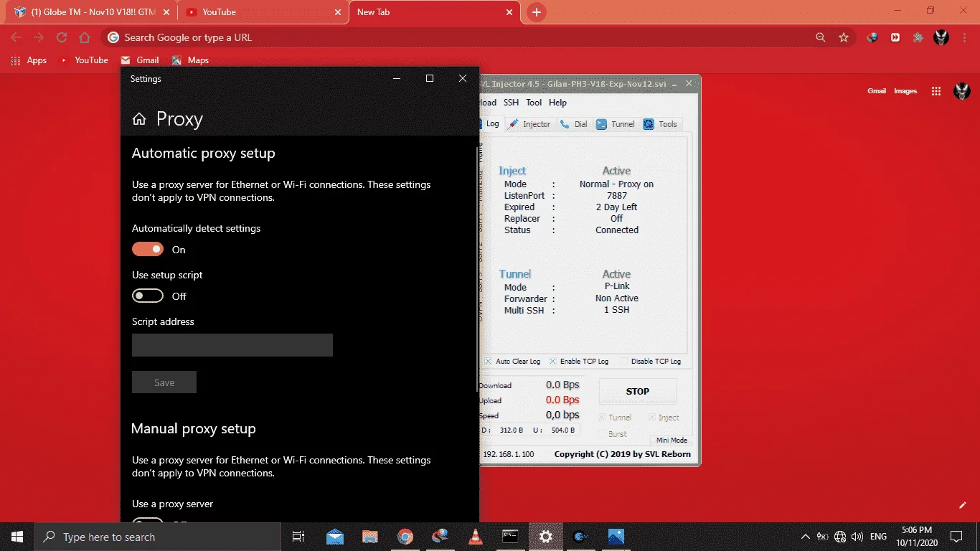Reload the Chrome page
This screenshot has width=980, height=551.
pyautogui.click(x=62, y=37)
